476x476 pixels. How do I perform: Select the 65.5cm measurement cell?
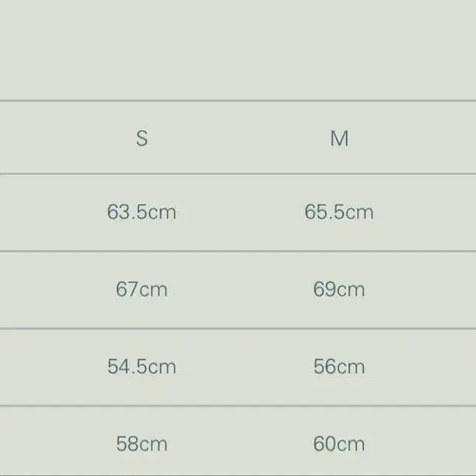(x=339, y=212)
